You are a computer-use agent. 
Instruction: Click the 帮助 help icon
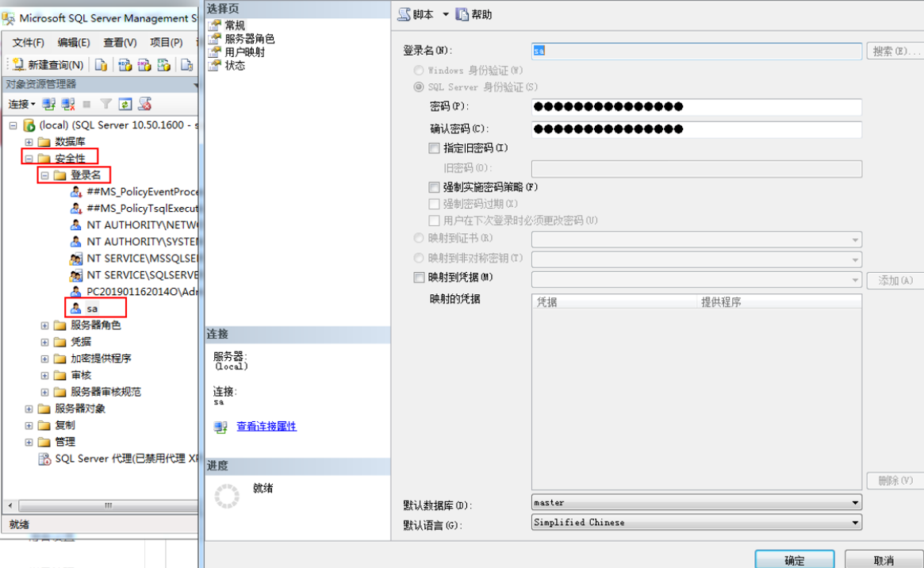click(462, 14)
